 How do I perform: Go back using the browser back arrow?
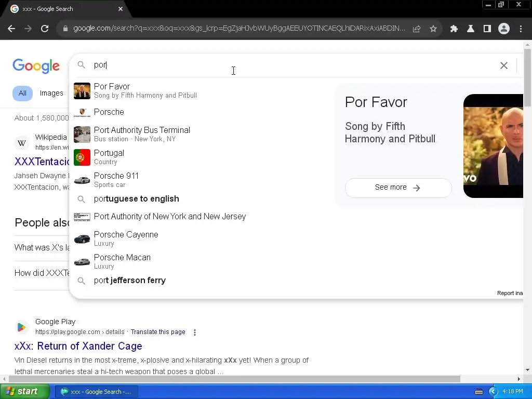point(11,29)
